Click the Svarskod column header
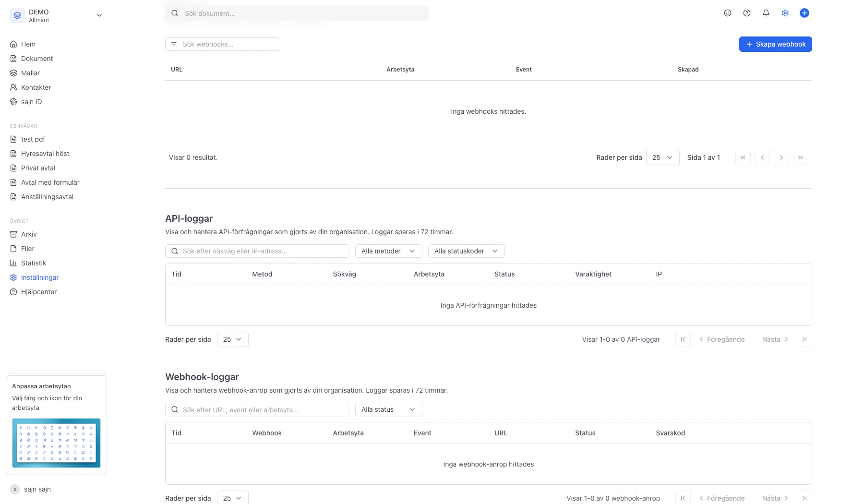The width and height of the screenshot is (864, 504). click(670, 433)
